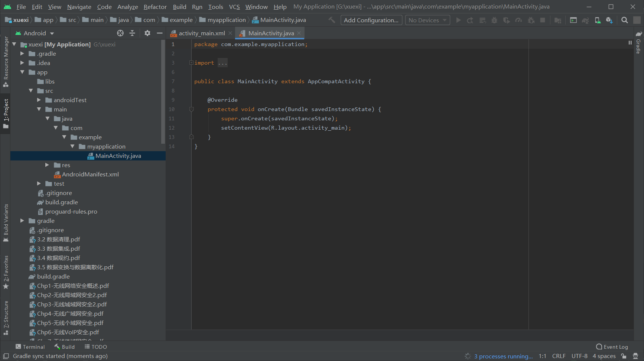
Task: Expand the collapsed import statement
Action: (191, 63)
